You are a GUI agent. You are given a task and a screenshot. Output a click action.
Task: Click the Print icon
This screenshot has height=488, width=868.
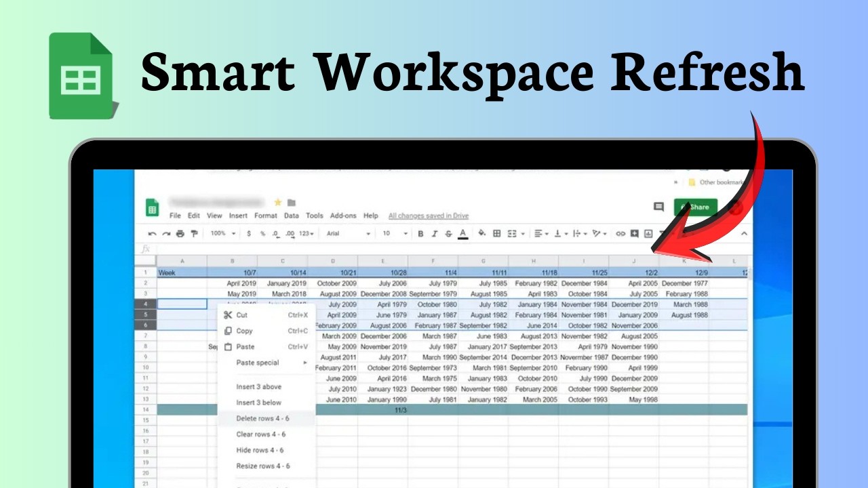(180, 234)
